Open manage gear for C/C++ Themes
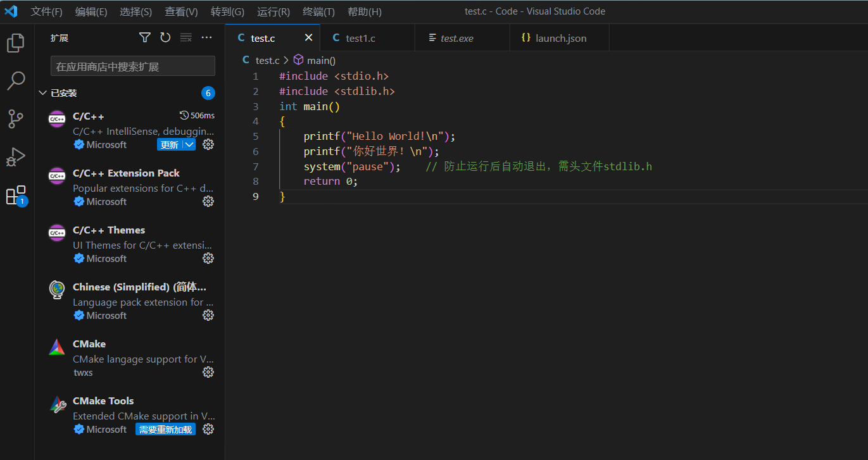 coord(208,258)
